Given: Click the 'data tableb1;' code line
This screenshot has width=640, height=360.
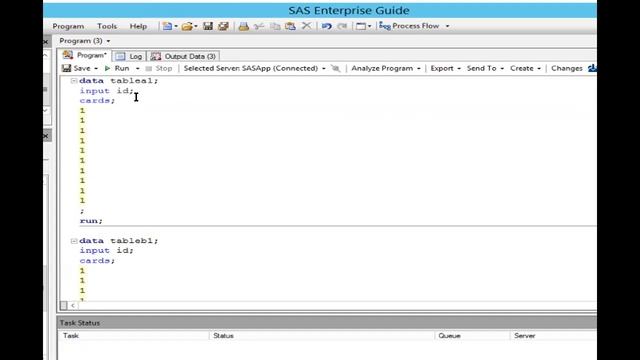Looking at the screenshot, I should (118, 240).
